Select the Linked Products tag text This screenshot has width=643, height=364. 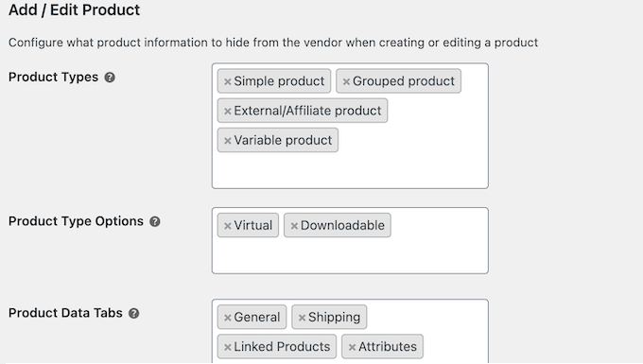pyautogui.click(x=282, y=347)
